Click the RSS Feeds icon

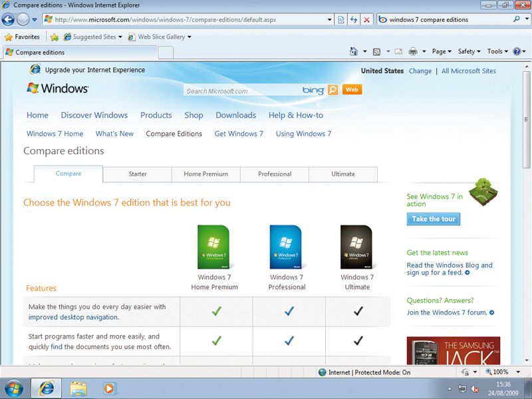click(x=377, y=52)
